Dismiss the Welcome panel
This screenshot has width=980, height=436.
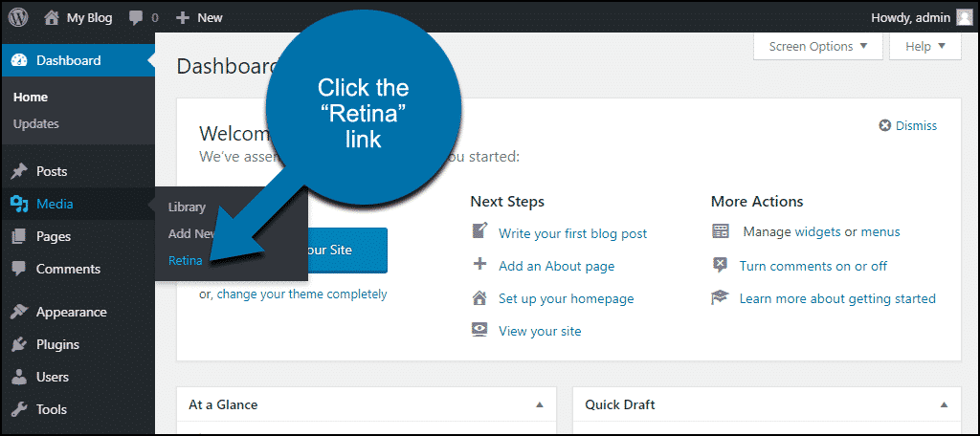click(908, 125)
